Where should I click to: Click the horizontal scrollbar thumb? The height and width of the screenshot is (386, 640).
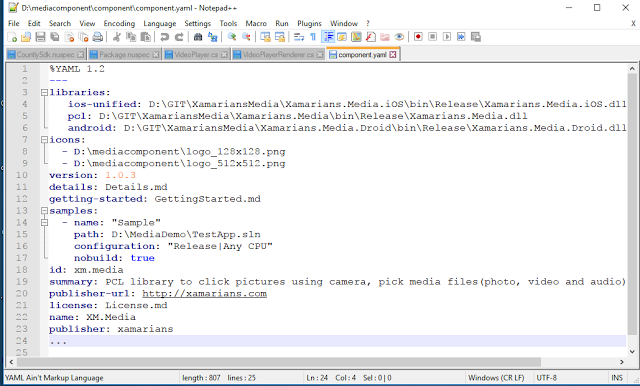point(279,362)
